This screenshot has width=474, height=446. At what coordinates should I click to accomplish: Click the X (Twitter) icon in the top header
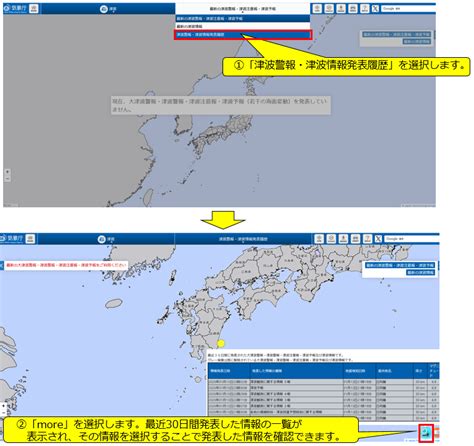click(375, 9)
